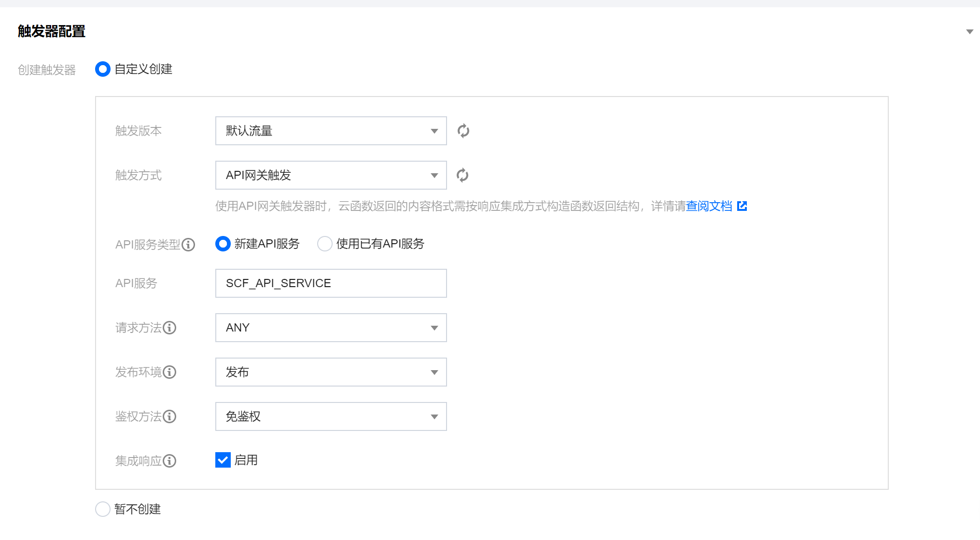
Task: Toggle the 启用 integrated response checkbox
Action: [223, 460]
